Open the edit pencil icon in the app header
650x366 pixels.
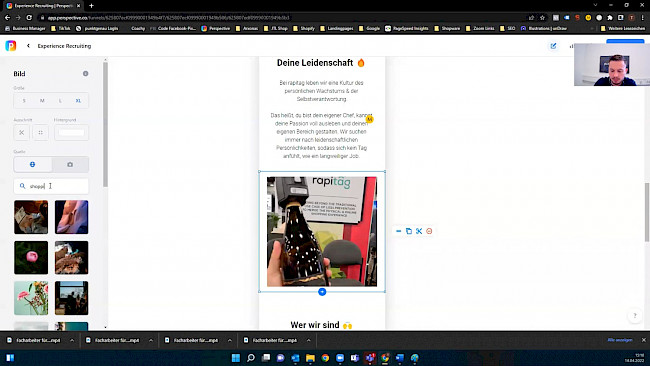coord(553,46)
